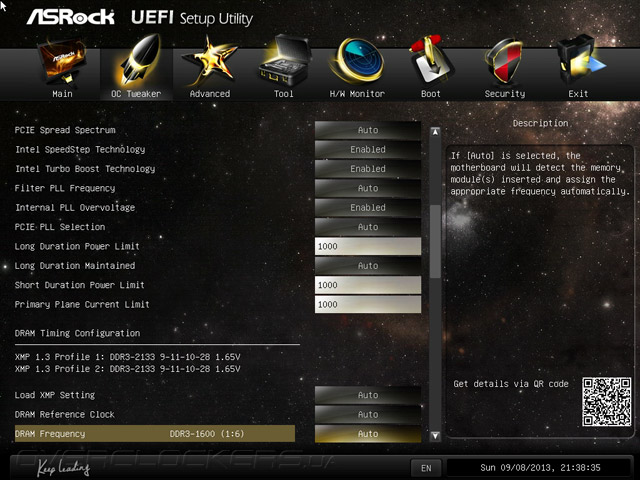The width and height of the screenshot is (640, 480).
Task: Open DRAM Frequency Auto dropdown
Action: coord(368,434)
